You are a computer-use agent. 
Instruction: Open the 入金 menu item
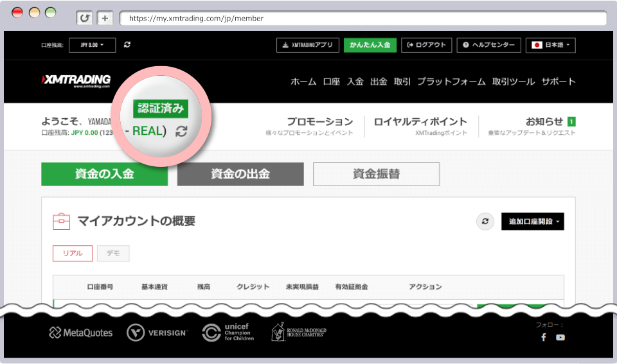pyautogui.click(x=355, y=82)
